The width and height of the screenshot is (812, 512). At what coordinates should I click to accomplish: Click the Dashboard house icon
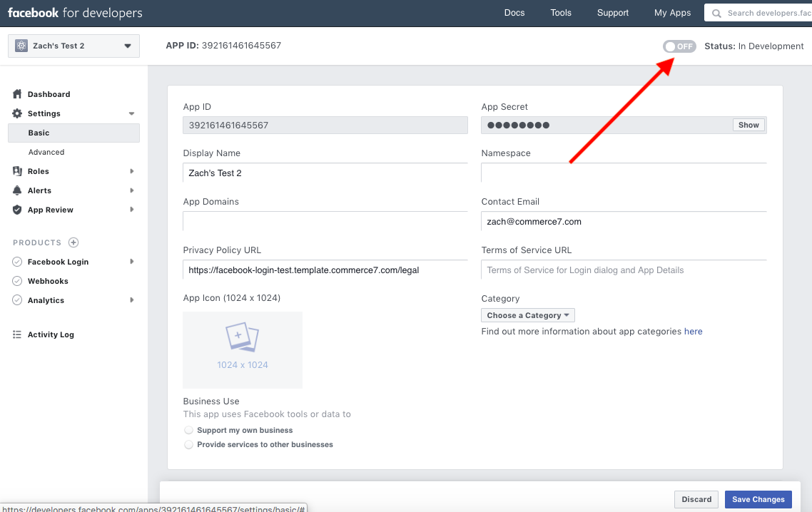pyautogui.click(x=17, y=94)
